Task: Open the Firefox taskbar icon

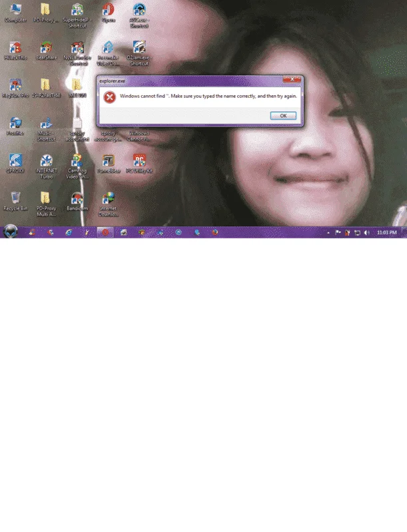Action: 215,232
